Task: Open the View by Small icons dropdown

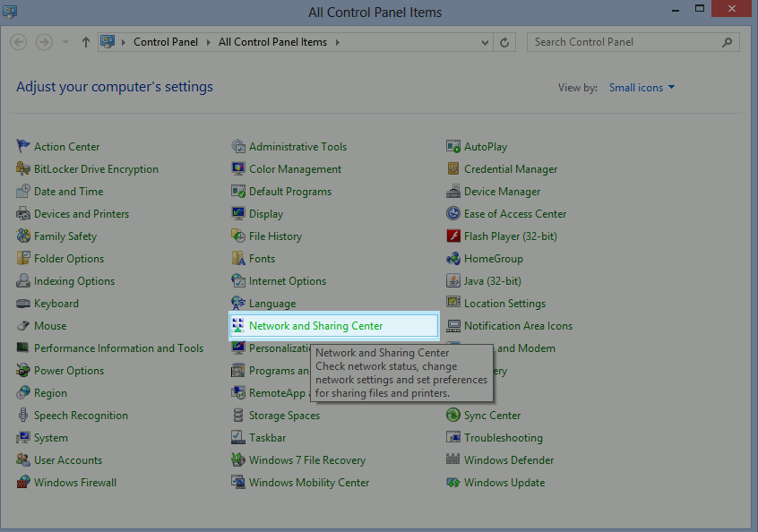Action: click(642, 88)
